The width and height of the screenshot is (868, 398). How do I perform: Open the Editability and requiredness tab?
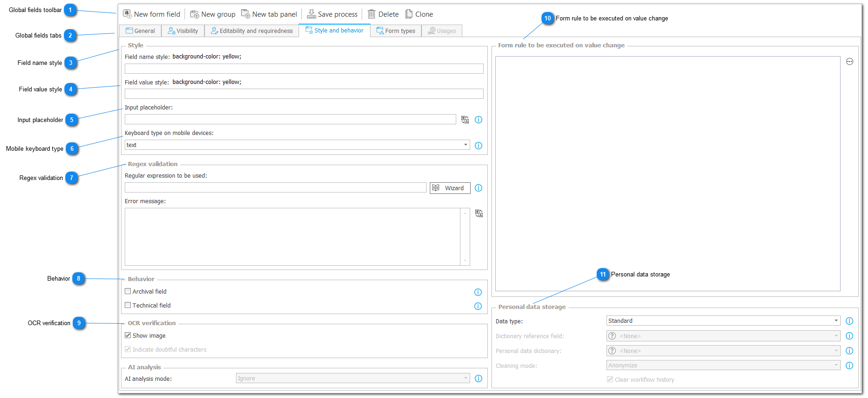point(252,31)
